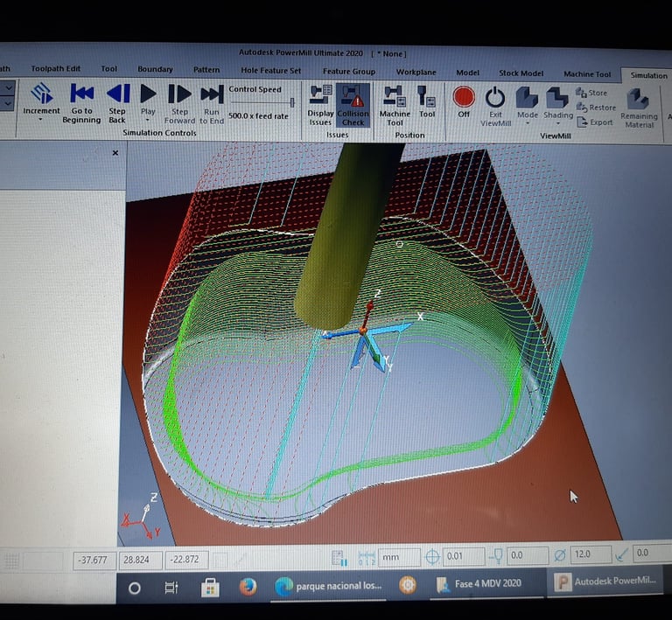
Task: Open Firefox from the taskbar
Action: click(248, 587)
